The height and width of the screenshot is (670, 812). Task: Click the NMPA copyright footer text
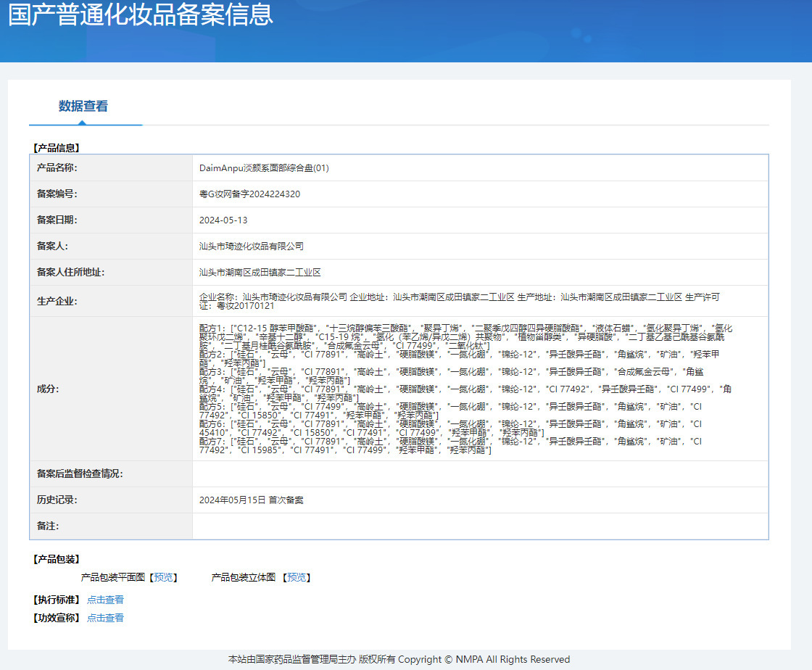pos(399,660)
